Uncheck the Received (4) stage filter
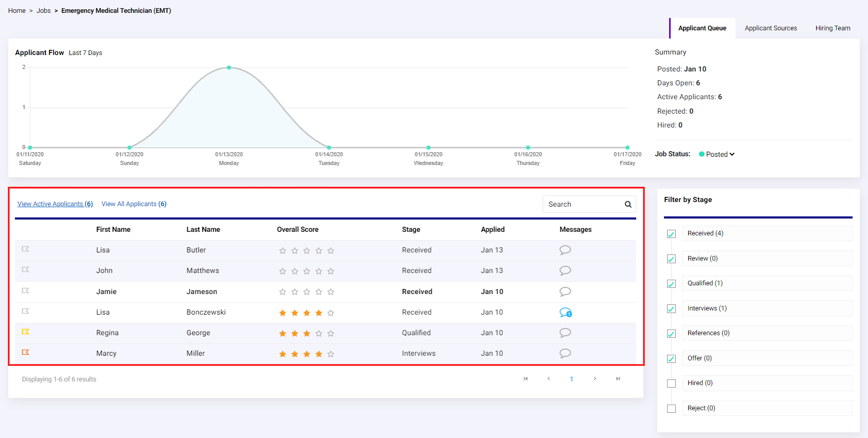 tap(671, 234)
